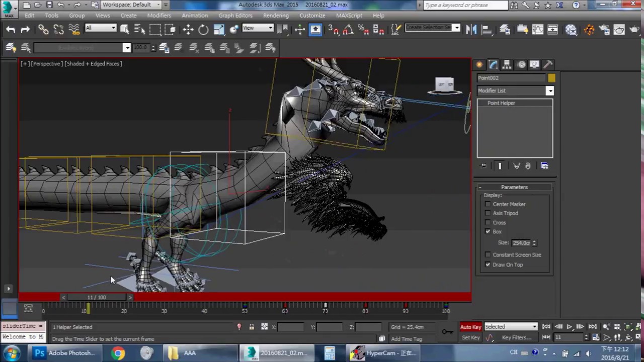
Task: Open the Modifiers menu
Action: (159, 16)
